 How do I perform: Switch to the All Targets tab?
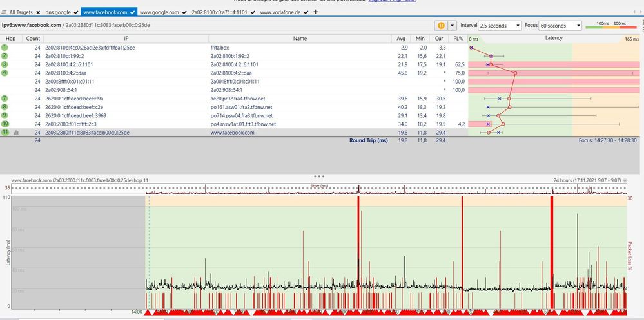pyautogui.click(x=21, y=12)
